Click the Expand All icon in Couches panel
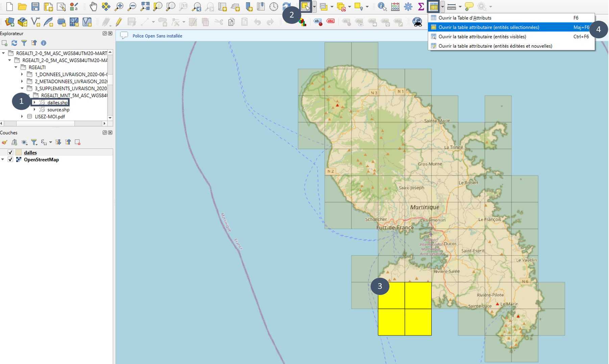 (58, 142)
